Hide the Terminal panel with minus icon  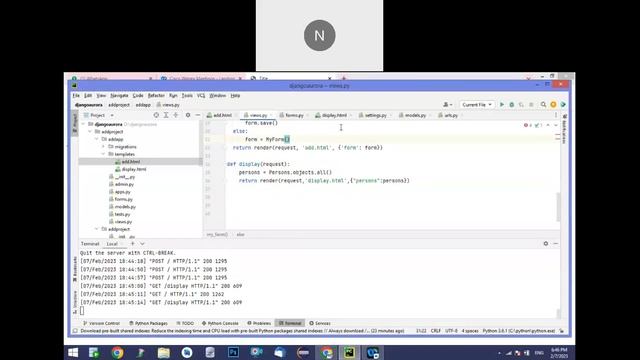[x=556, y=244]
